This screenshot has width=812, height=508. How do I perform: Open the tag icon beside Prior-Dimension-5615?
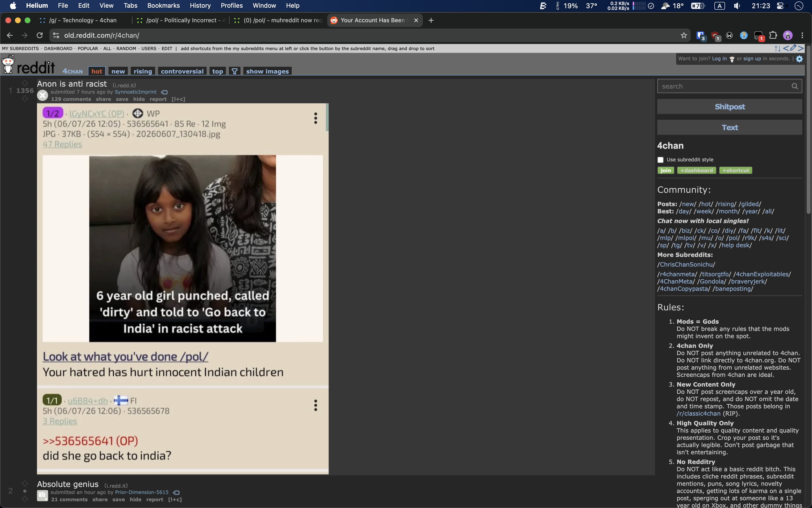point(176,493)
